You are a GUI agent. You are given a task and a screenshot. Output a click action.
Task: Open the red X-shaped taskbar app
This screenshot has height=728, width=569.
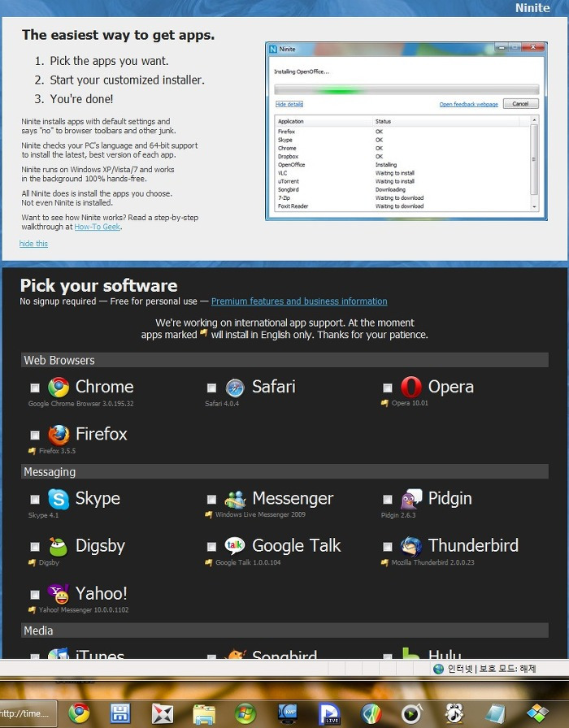[x=162, y=713]
